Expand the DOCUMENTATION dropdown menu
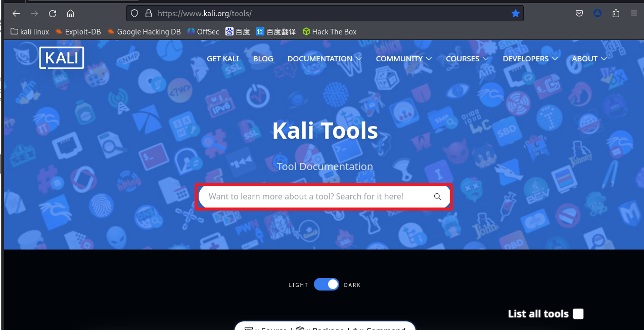 (325, 59)
